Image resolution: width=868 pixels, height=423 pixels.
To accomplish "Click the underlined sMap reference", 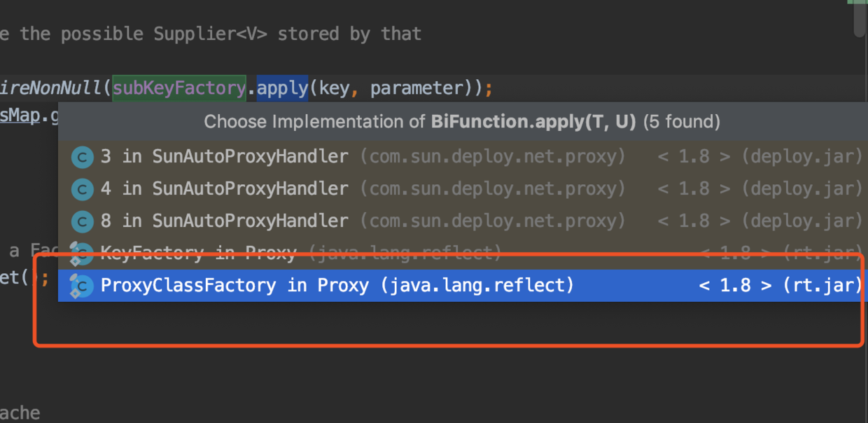I will pyautogui.click(x=20, y=116).
